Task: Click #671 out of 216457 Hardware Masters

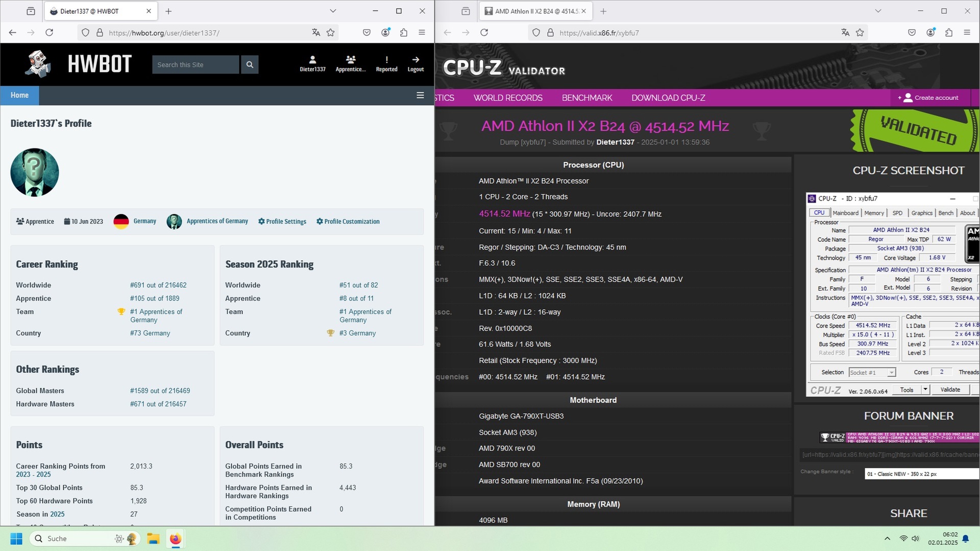Action: point(158,404)
